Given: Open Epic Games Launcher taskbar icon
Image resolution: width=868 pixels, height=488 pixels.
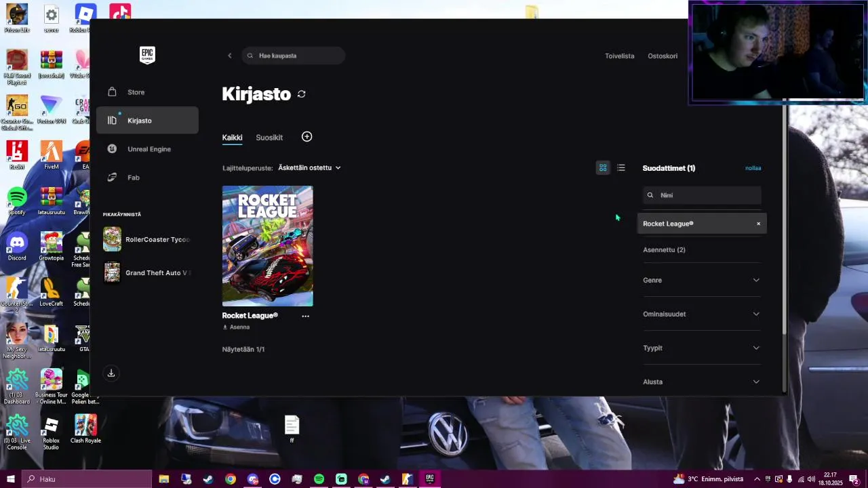Looking at the screenshot, I should click(429, 479).
